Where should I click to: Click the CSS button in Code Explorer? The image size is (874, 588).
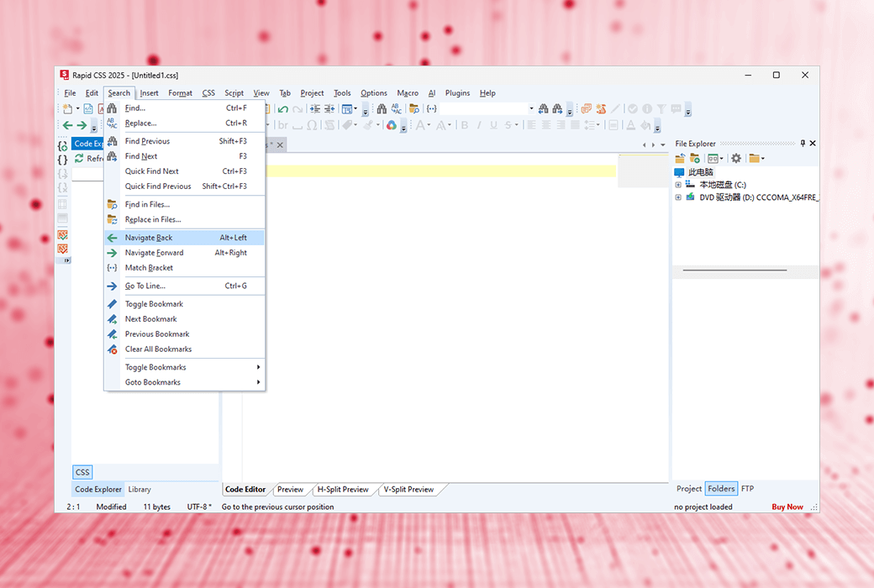point(82,472)
